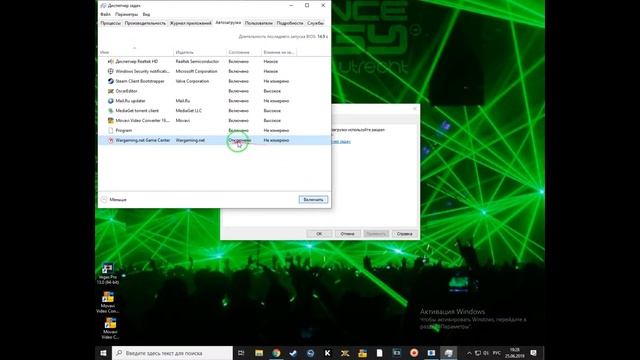Select the MediaGet torrent client row name

137,111
